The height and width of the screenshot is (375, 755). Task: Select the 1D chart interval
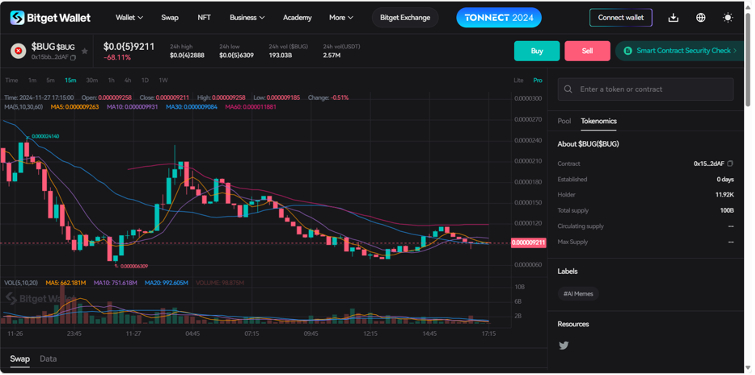[x=145, y=80]
